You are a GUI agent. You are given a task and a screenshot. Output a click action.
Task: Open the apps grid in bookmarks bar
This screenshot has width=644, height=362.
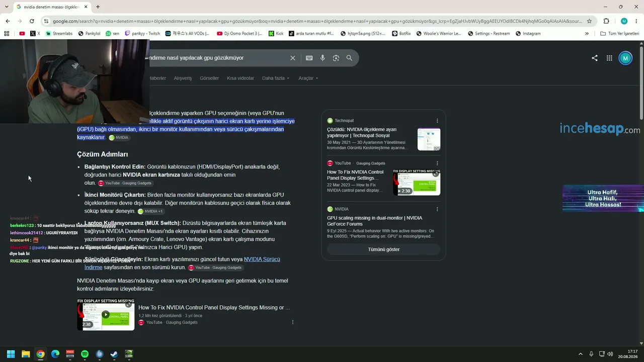7,34
